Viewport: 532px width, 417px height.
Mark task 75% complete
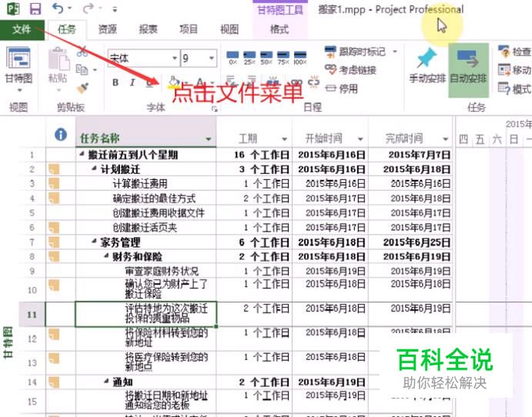[283, 57]
